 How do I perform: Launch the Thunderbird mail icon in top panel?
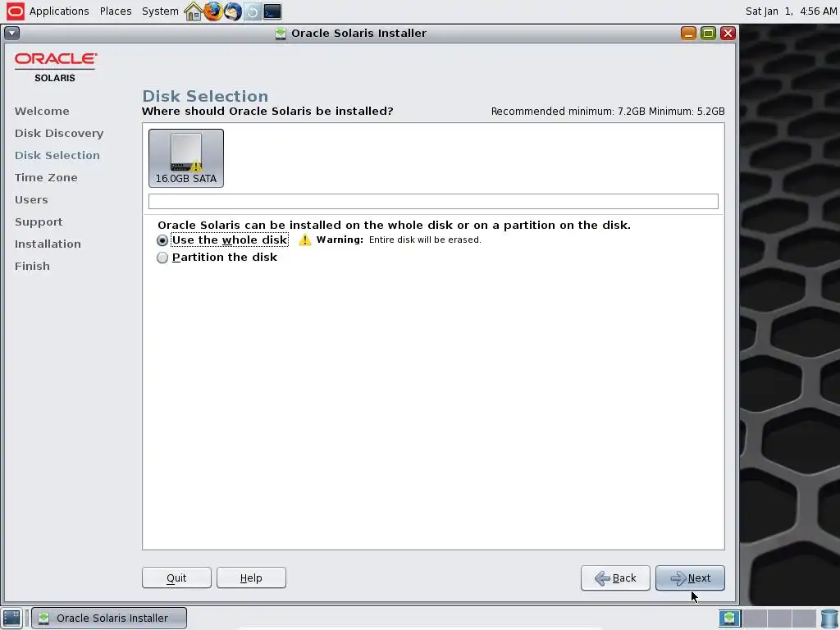(x=232, y=11)
